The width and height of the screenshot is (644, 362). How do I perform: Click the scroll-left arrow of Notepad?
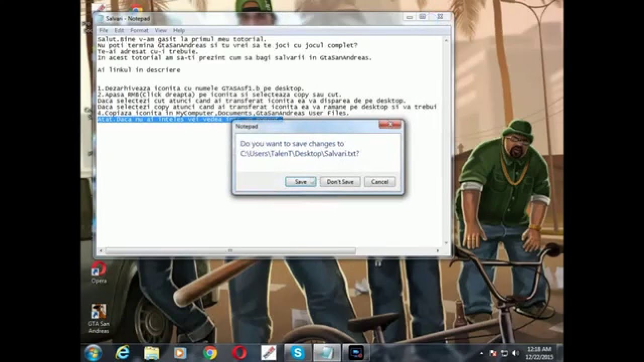point(100,250)
